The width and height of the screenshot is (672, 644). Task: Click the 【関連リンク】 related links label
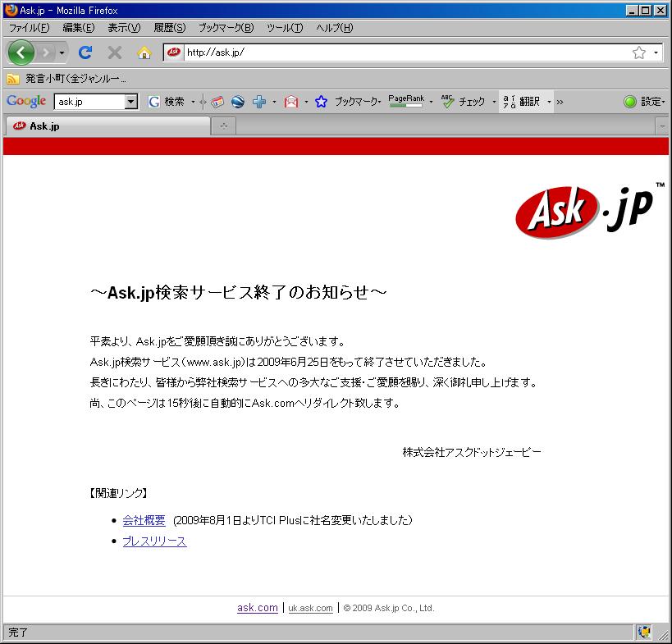[x=118, y=493]
